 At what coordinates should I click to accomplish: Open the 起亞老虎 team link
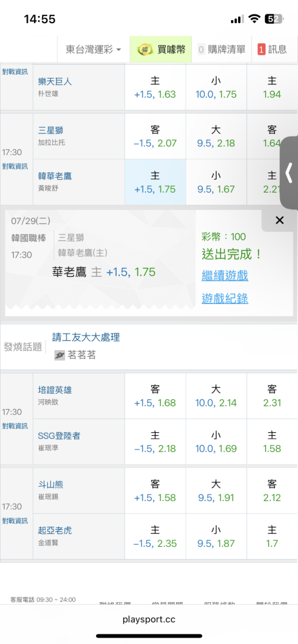pyautogui.click(x=55, y=530)
